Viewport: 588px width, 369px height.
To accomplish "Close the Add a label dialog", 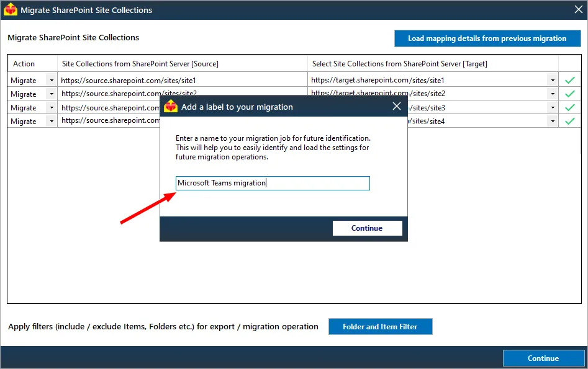I will click(x=396, y=107).
